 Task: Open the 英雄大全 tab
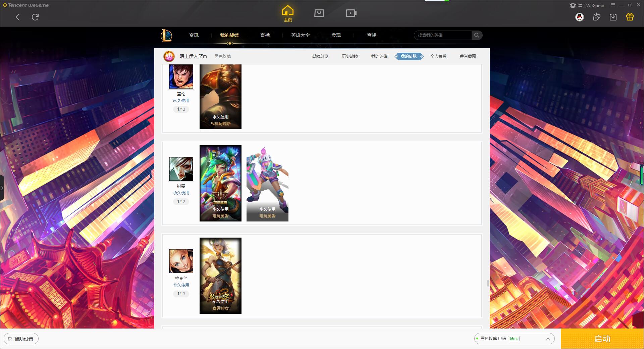click(301, 35)
